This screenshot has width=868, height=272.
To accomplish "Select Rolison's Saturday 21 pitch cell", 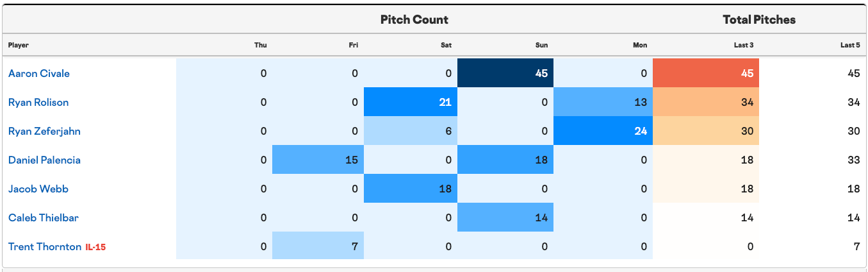I will pos(411,103).
